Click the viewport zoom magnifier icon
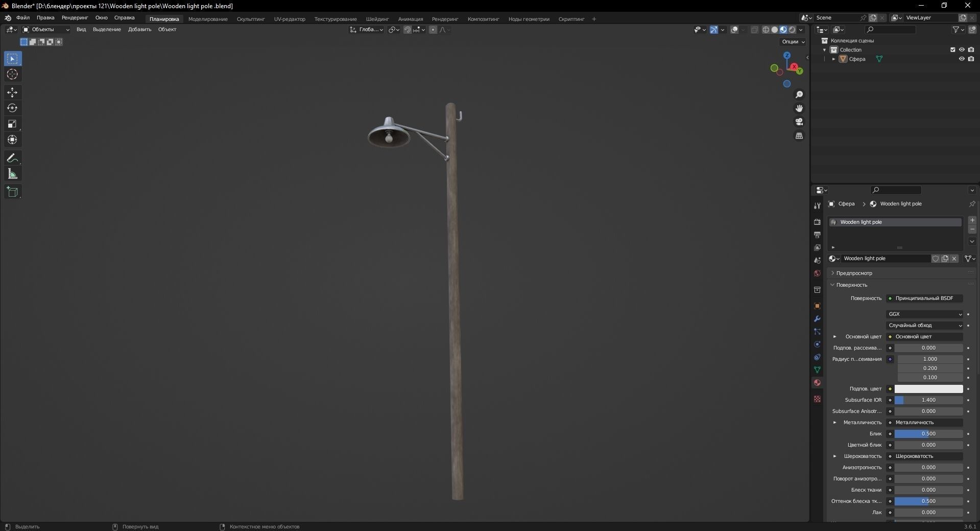Viewport: 980px width, 531px height. pyautogui.click(x=799, y=95)
